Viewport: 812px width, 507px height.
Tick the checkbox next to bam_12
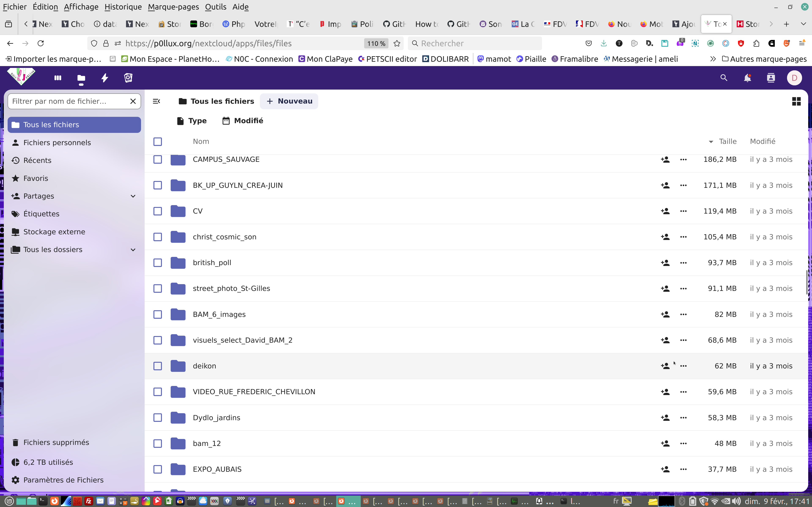[158, 443]
